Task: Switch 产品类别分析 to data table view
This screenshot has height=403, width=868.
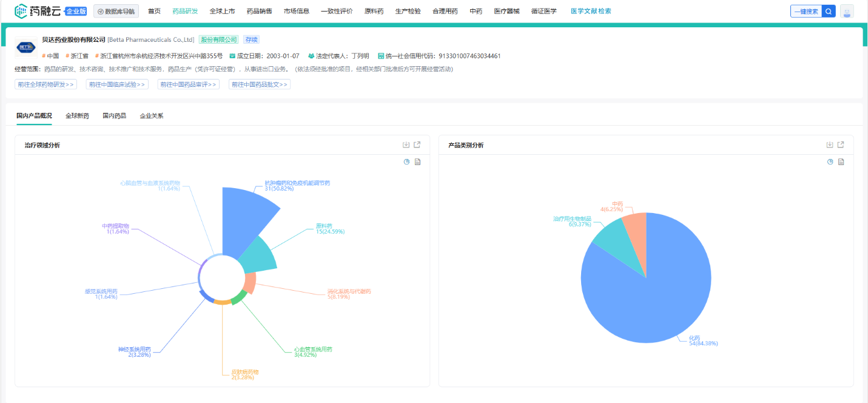Action: (841, 161)
